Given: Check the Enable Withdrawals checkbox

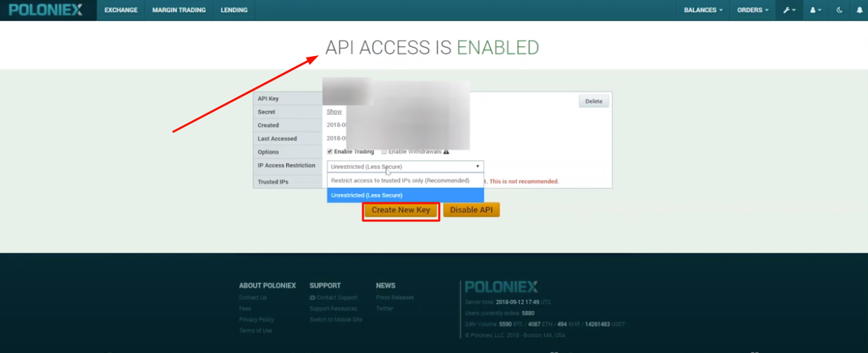Looking at the screenshot, I should (x=384, y=151).
